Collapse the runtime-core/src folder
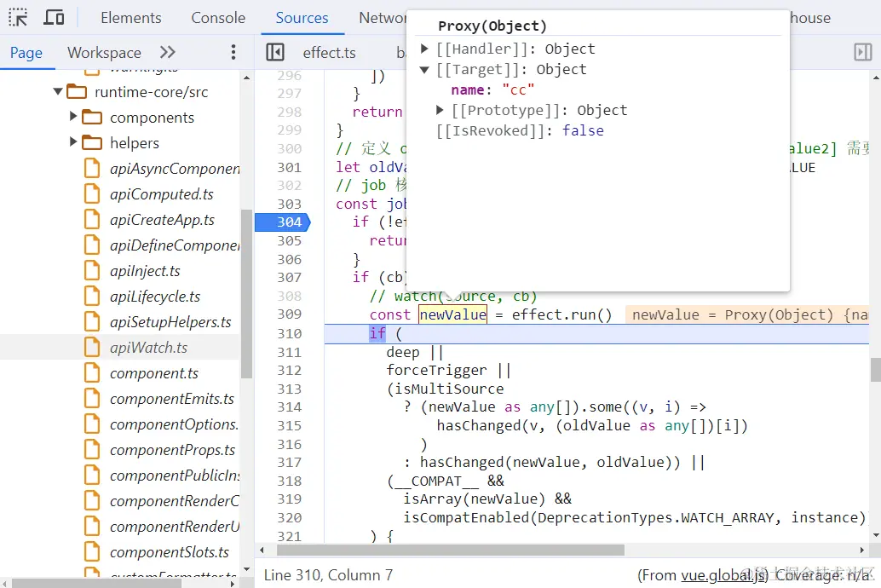The width and height of the screenshot is (881, 588). (57, 91)
